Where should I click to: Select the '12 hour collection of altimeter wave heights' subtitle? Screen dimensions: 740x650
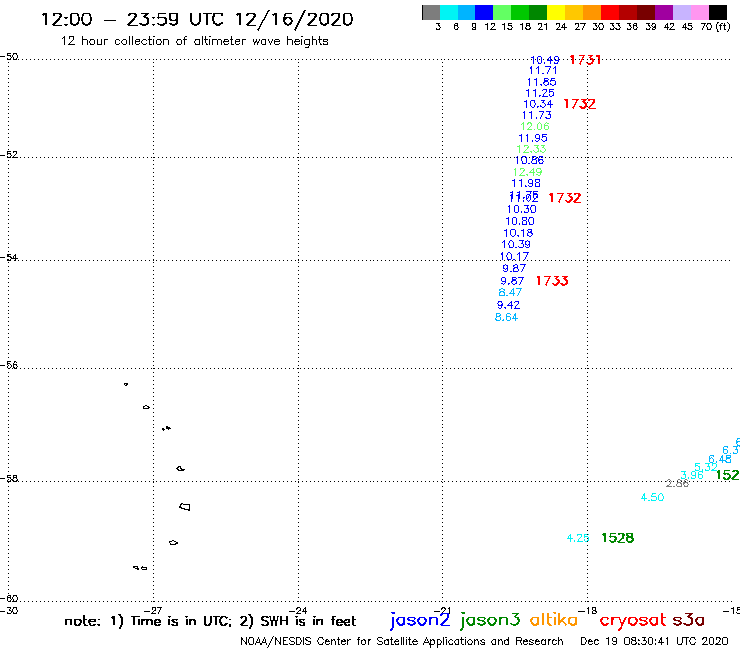click(194, 41)
